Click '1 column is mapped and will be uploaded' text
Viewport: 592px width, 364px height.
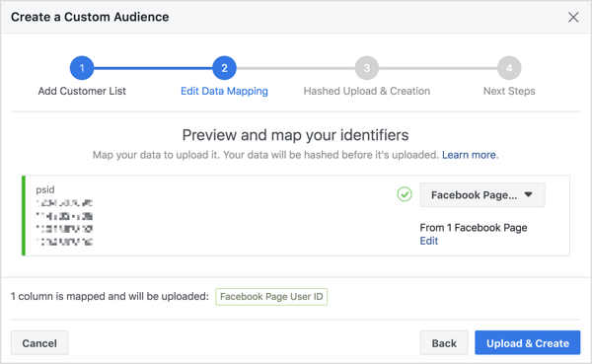[x=110, y=296]
